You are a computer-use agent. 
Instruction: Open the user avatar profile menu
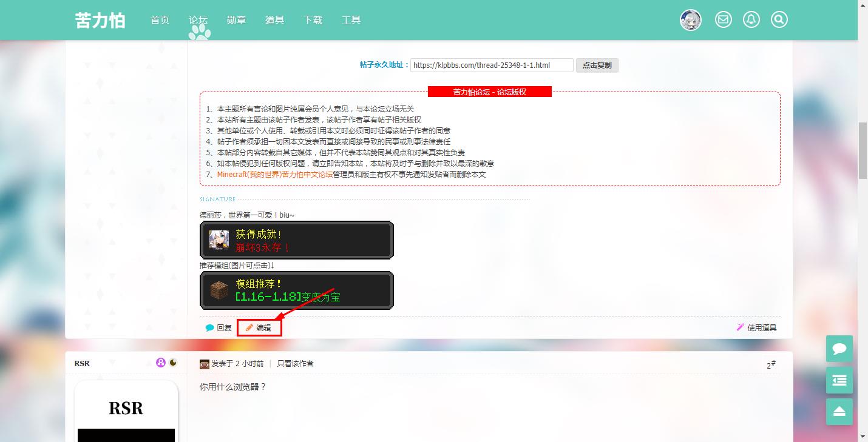[691, 20]
